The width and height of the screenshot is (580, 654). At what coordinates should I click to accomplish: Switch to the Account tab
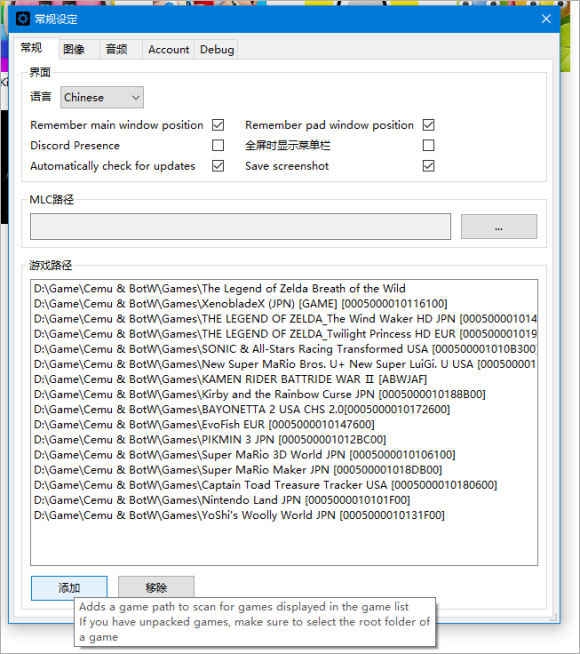click(x=168, y=50)
